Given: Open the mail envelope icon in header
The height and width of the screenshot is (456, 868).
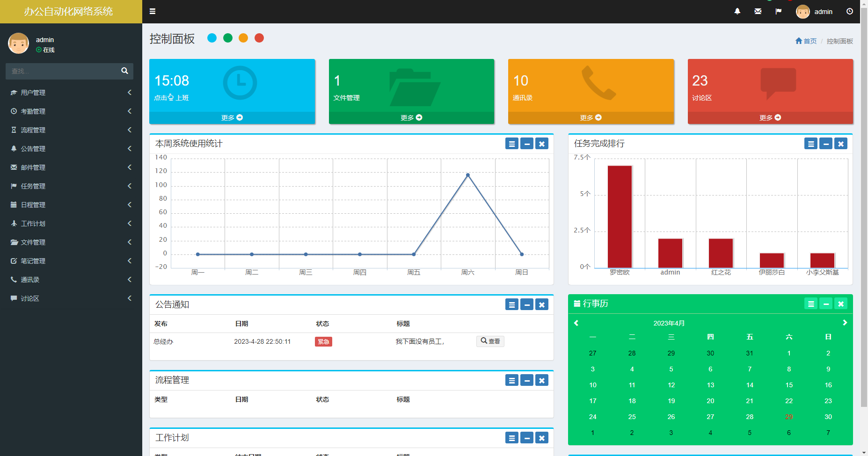Looking at the screenshot, I should point(758,11).
